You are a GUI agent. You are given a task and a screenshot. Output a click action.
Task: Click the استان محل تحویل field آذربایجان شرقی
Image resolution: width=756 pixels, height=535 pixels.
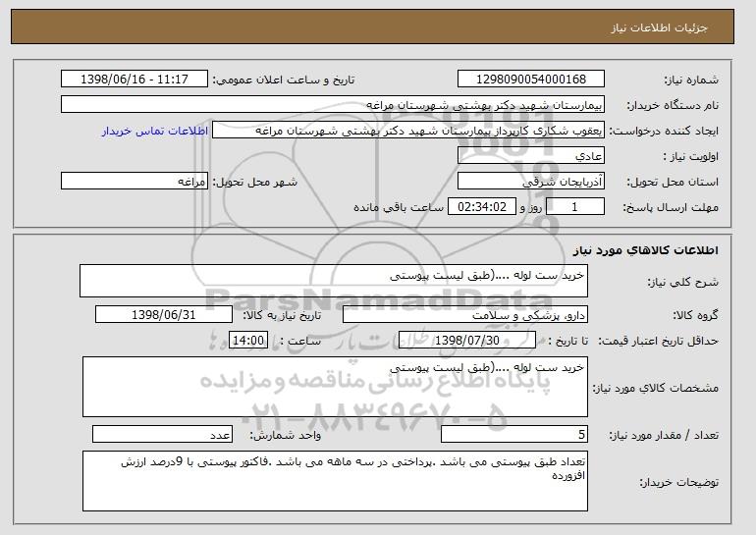[531, 182]
